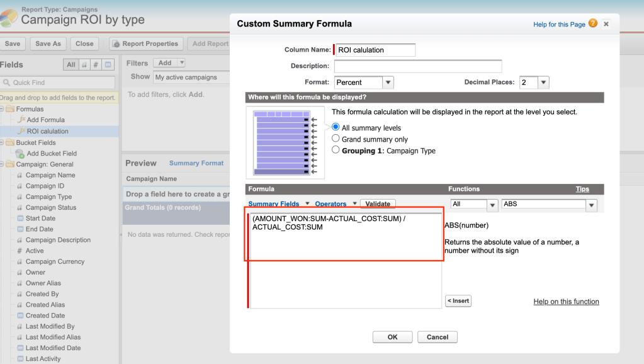
Task: Open the ABS function dropdown
Action: 549,205
